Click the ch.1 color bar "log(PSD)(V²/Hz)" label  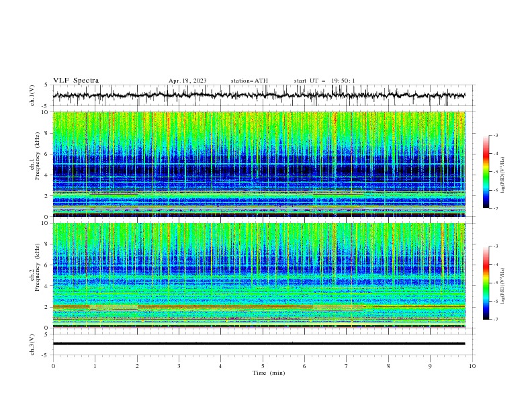(x=503, y=175)
